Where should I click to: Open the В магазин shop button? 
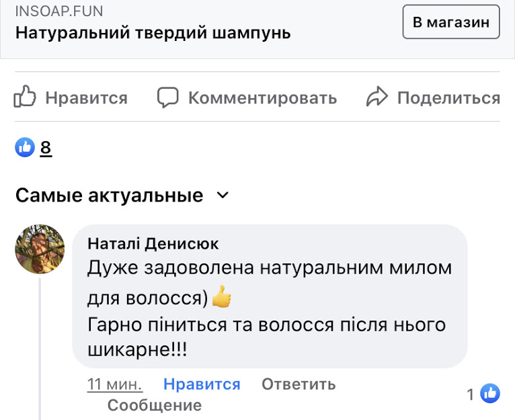450,22
